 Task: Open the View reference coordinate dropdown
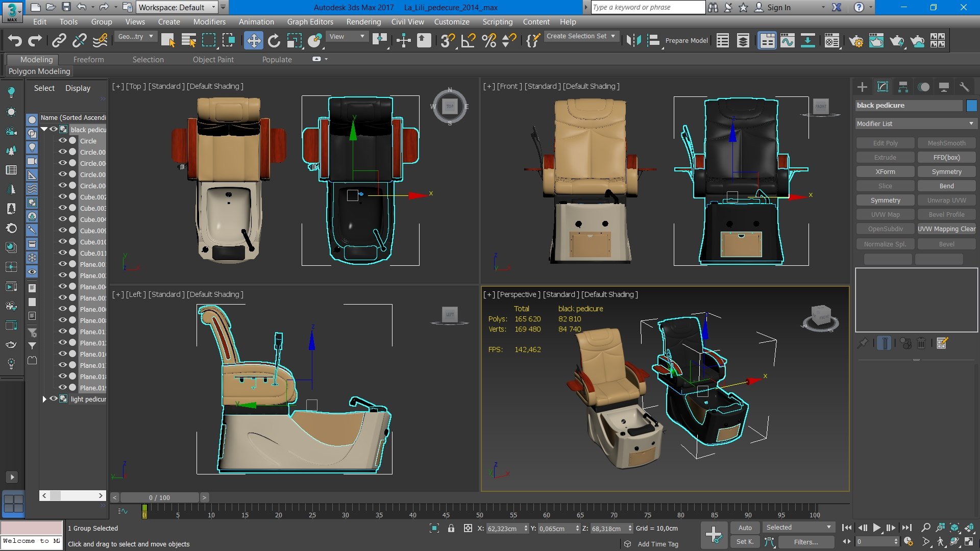(x=347, y=36)
